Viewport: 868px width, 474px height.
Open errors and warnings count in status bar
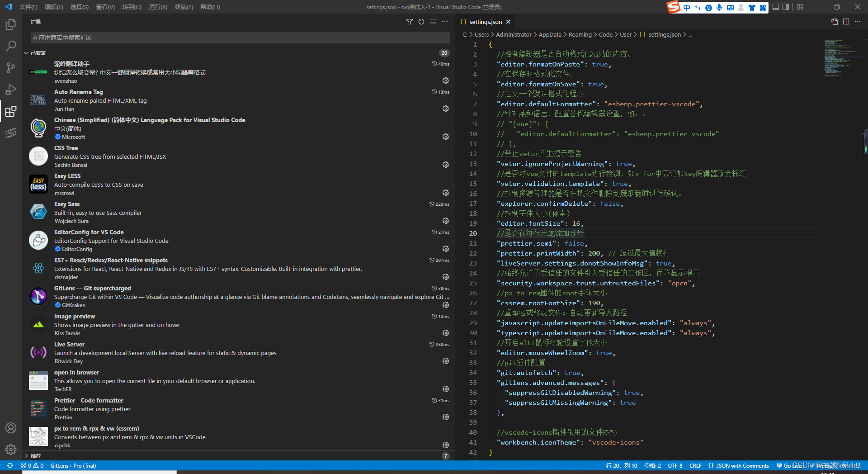tap(32, 465)
